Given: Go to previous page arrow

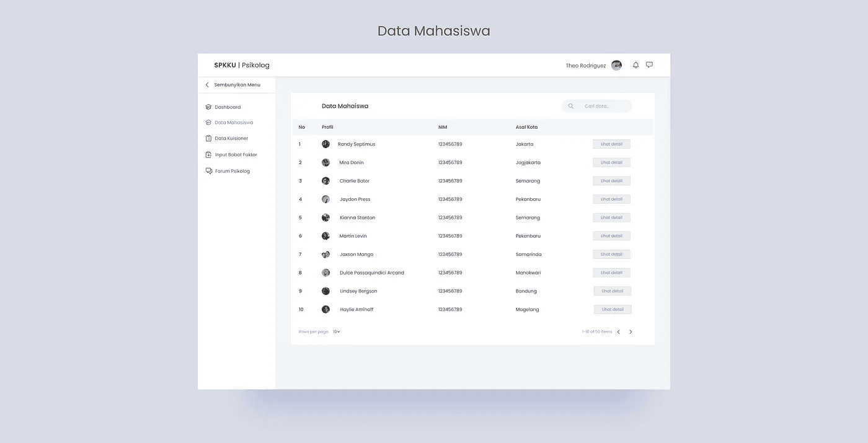Looking at the screenshot, I should [x=618, y=332].
